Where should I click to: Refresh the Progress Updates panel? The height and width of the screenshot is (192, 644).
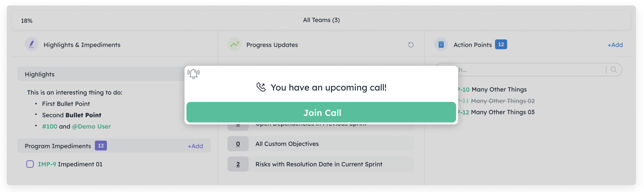click(411, 45)
